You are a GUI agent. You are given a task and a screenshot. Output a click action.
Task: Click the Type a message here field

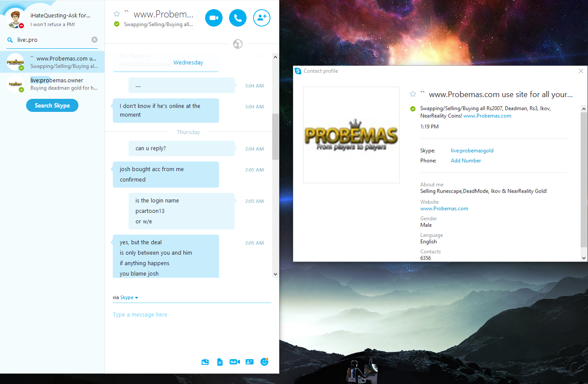click(192, 315)
